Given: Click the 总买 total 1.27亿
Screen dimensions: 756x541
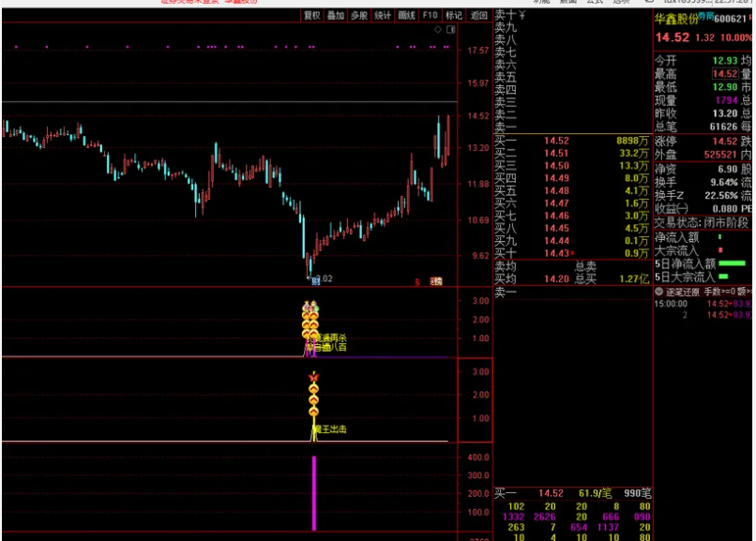Looking at the screenshot, I should pos(634,278).
